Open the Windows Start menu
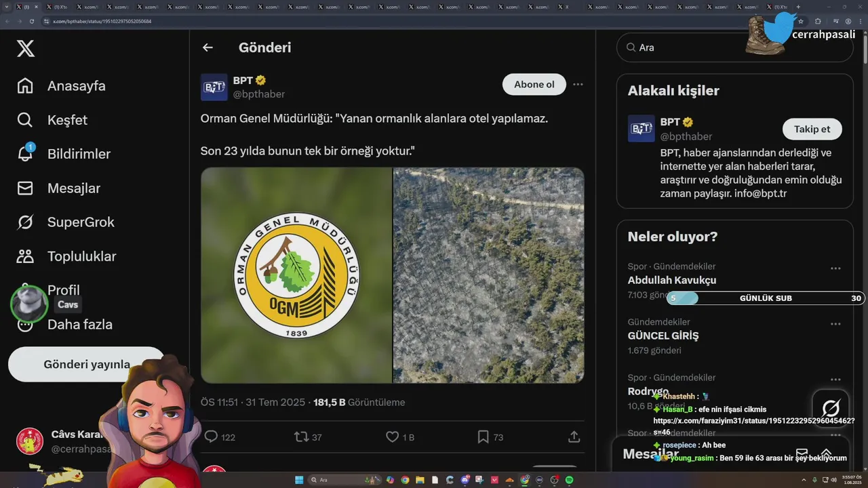 pyautogui.click(x=299, y=480)
